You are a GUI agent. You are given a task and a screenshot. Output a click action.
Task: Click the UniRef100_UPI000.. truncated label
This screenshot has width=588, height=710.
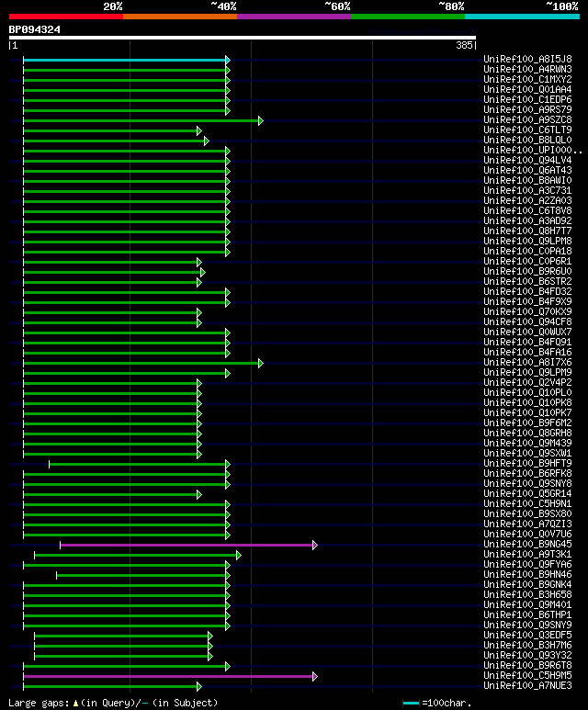[x=533, y=151]
